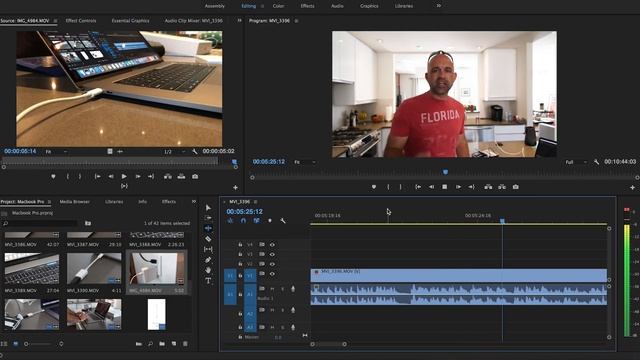Switch to the Assembly workspace

215,6
